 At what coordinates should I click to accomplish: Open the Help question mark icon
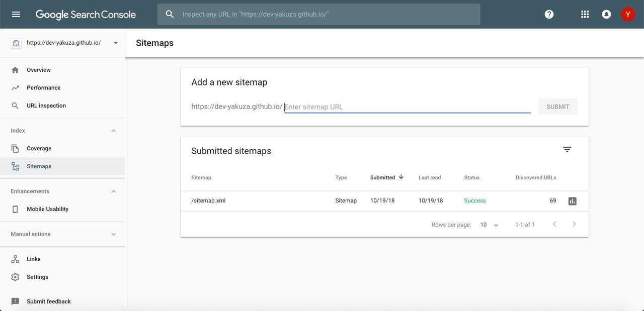point(549,14)
